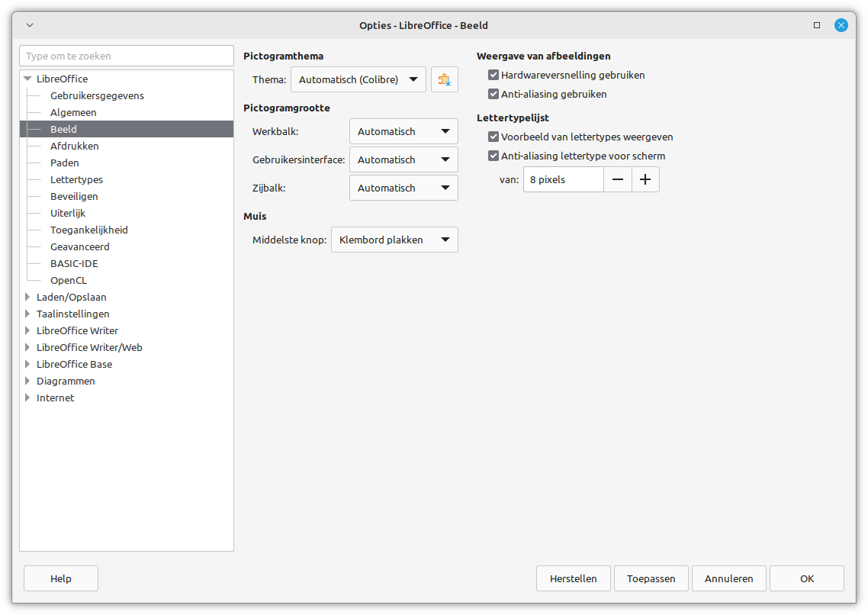Expand the Internet tree node

[27, 398]
